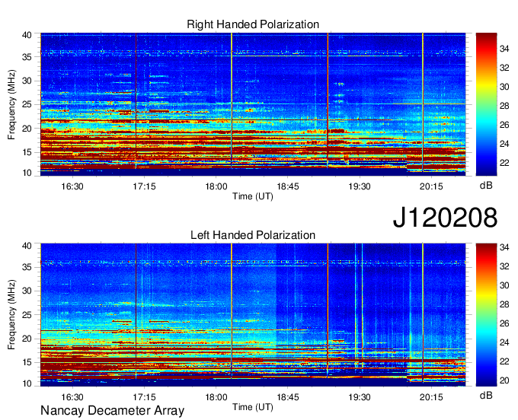Click the 17:15 tick on the bottom plot

pos(144,397)
